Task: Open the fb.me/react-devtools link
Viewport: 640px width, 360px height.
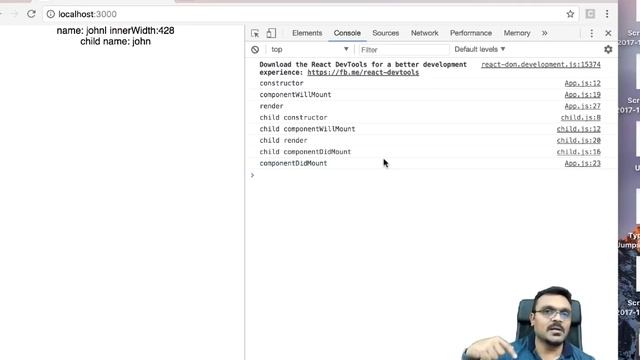Action: point(363,72)
